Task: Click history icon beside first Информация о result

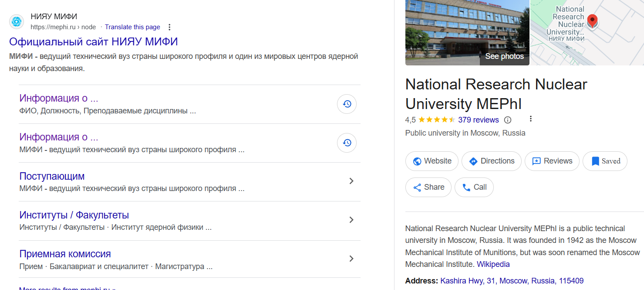Action: coord(347,104)
